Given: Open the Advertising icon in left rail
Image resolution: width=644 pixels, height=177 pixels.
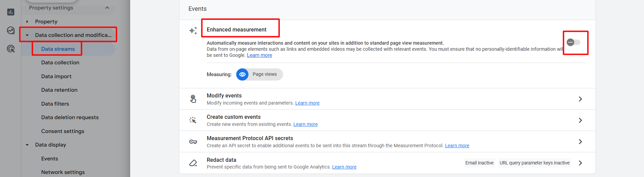Looking at the screenshot, I should pyautogui.click(x=11, y=49).
